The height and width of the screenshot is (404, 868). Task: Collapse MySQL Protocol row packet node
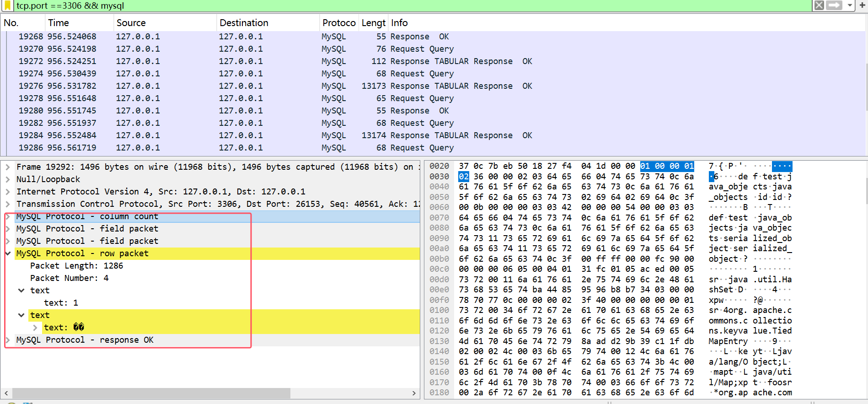[x=8, y=253]
